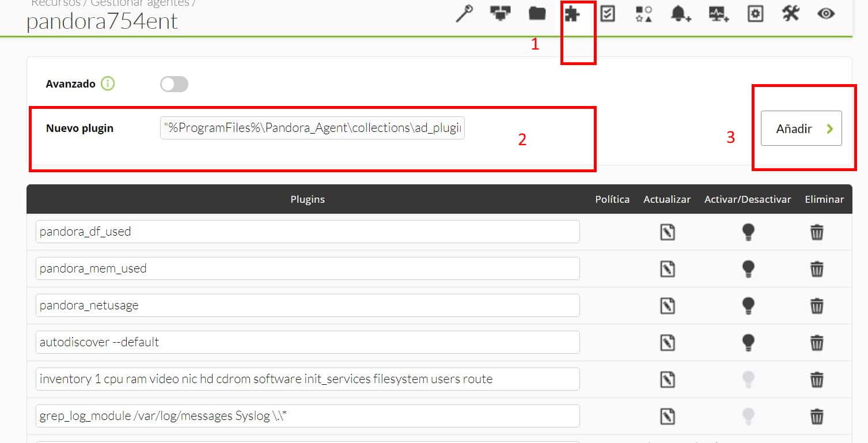Image resolution: width=868 pixels, height=443 pixels.
Task: Open the alerts bell plus icon
Action: coord(681,14)
